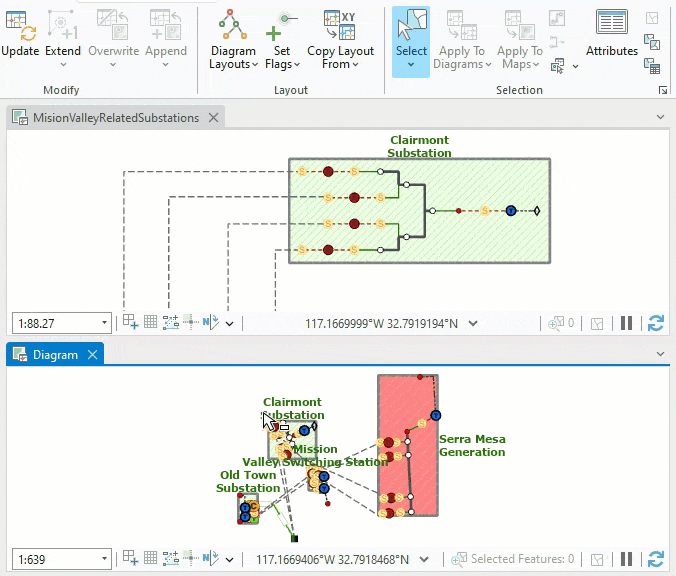676x576 pixels.
Task: Open the Select tool dropdown chevron
Action: (x=411, y=65)
